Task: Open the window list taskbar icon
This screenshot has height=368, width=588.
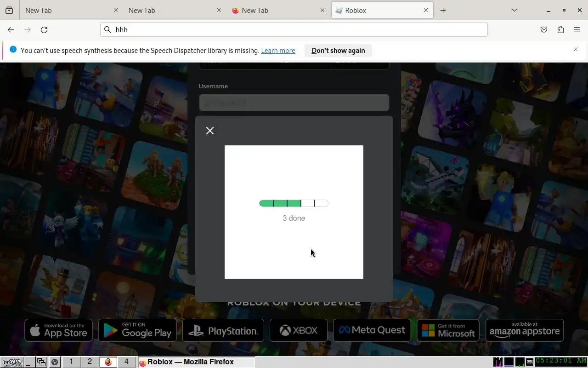Action: 41,362
